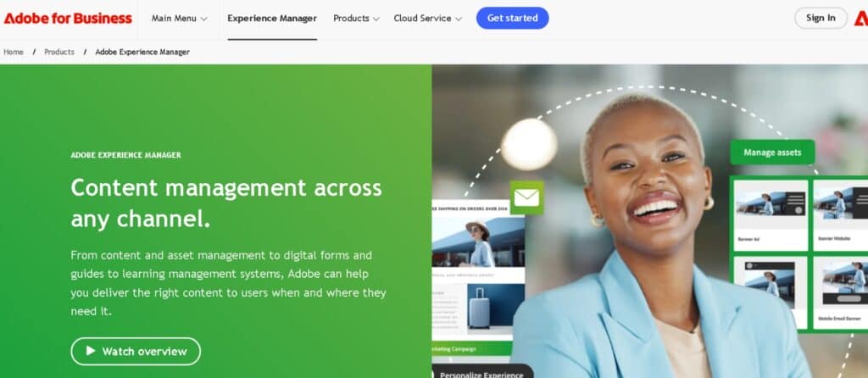The image size is (868, 378).
Task: Click the Adobe for Business logo
Action: tap(68, 19)
